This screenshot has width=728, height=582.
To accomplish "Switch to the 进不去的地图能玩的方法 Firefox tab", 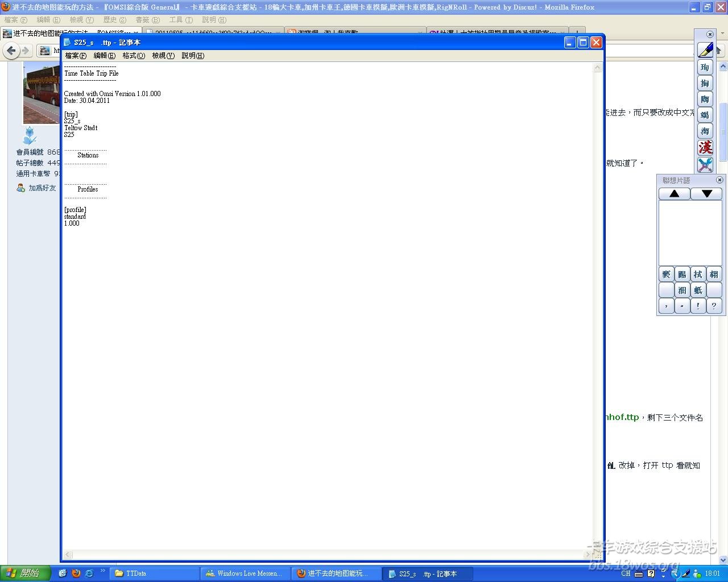I will coord(71,33).
